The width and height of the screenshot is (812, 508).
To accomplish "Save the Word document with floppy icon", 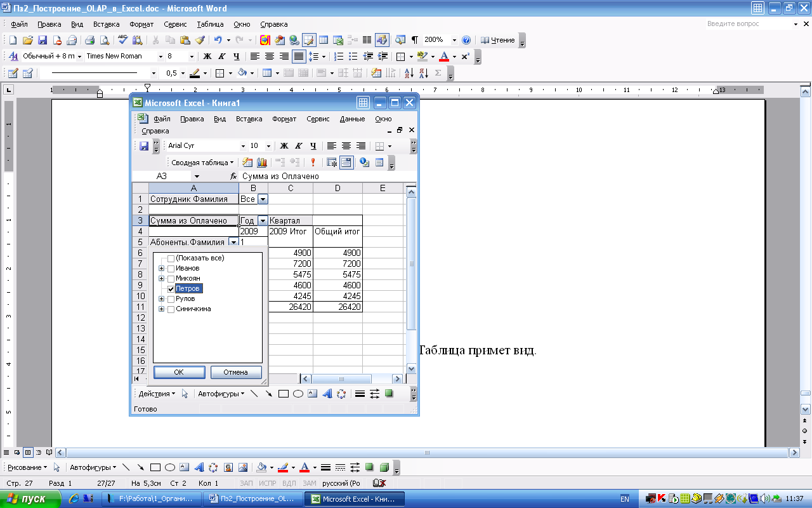I will (x=43, y=40).
